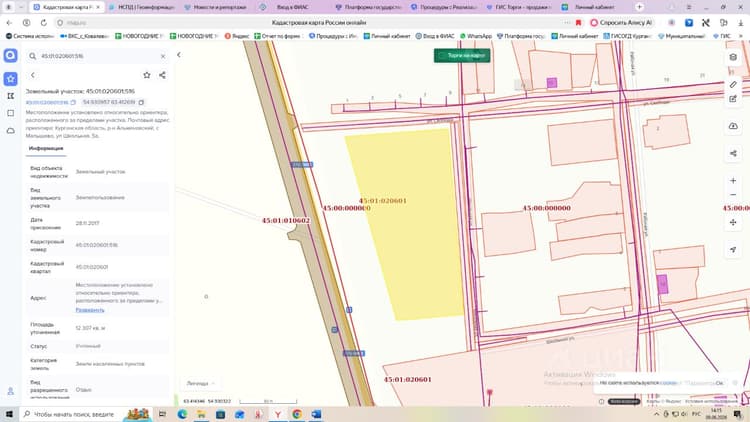750x422 pixels.
Task: Select the 'Информация' tab
Action: (46, 148)
